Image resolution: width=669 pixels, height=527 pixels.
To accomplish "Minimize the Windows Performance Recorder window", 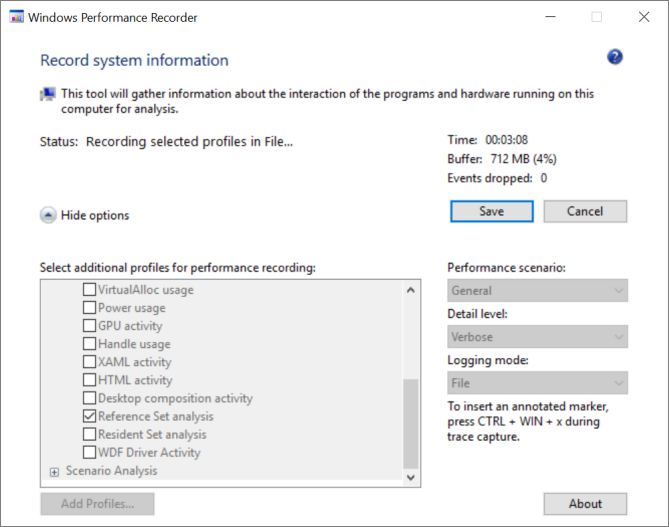I will [x=550, y=17].
